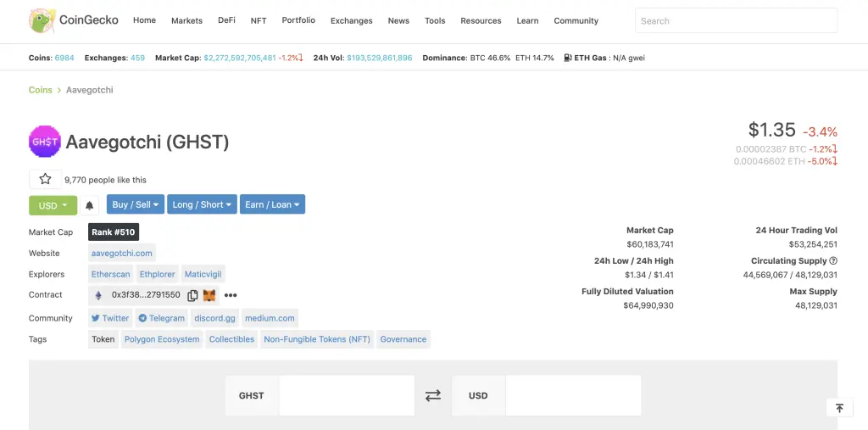Click the USD amount input field

pos(574,395)
